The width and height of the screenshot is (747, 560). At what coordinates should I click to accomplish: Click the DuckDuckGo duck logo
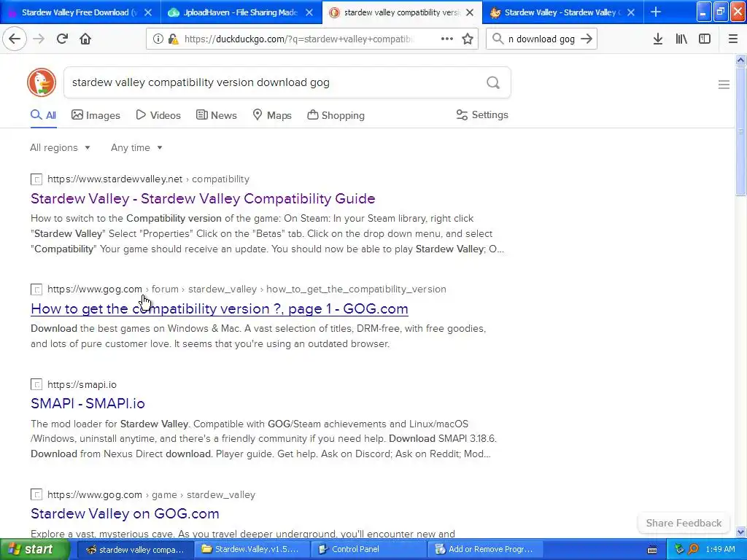pyautogui.click(x=42, y=82)
